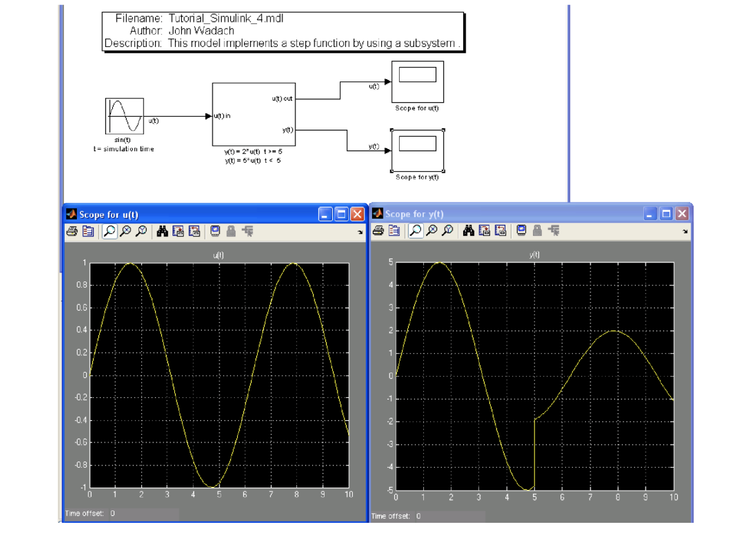Open the Scope for u(t) system menu icon
This screenshot has height=548, width=756.
pyautogui.click(x=72, y=214)
